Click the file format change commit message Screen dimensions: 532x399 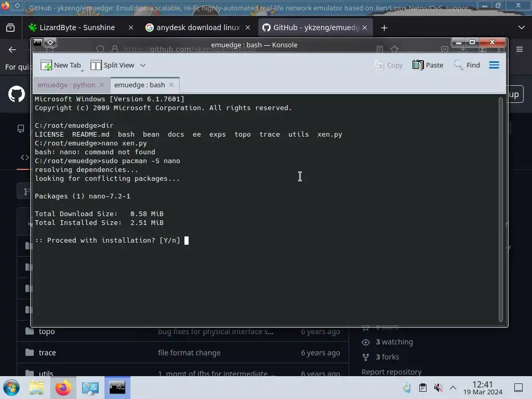[189, 353]
